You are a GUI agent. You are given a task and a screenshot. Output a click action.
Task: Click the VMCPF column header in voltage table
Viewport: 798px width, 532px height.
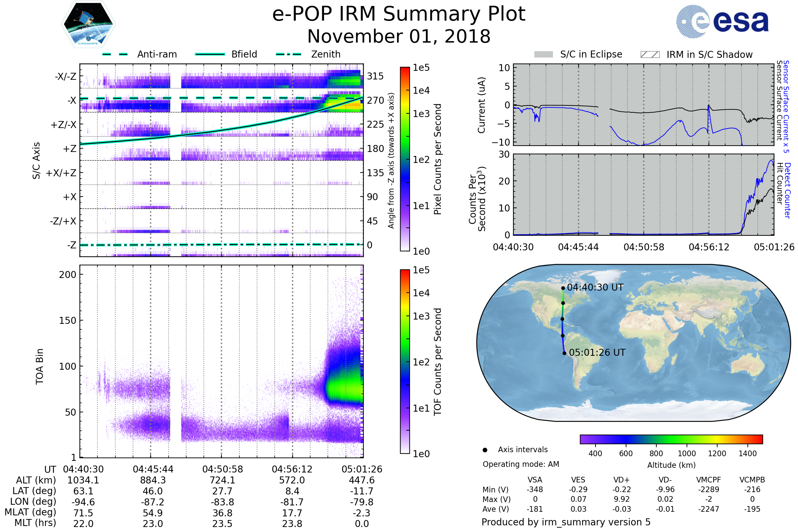[708, 480]
